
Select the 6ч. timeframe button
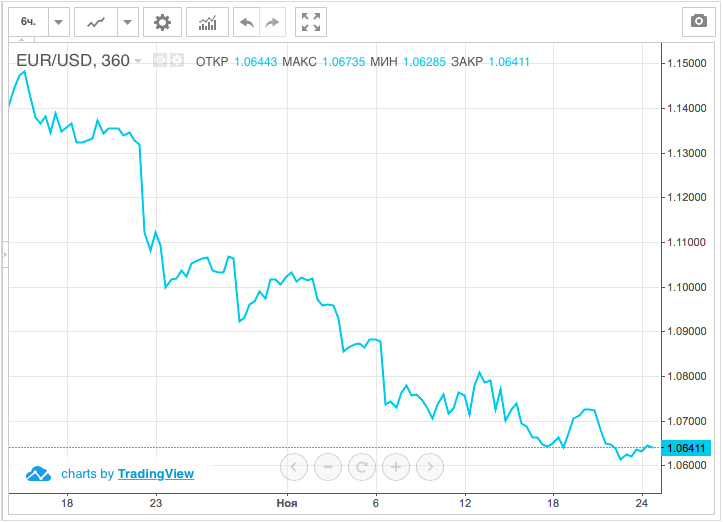click(29, 21)
